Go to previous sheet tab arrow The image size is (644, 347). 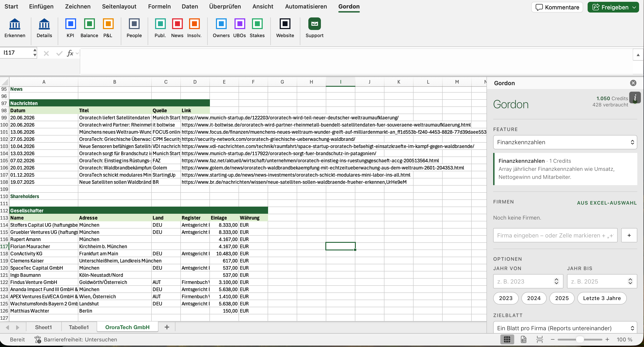coord(8,327)
